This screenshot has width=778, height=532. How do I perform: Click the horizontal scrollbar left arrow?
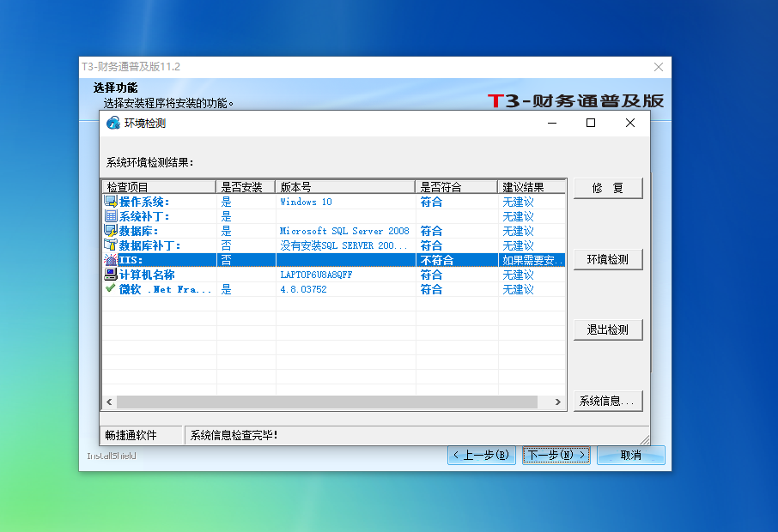point(109,402)
